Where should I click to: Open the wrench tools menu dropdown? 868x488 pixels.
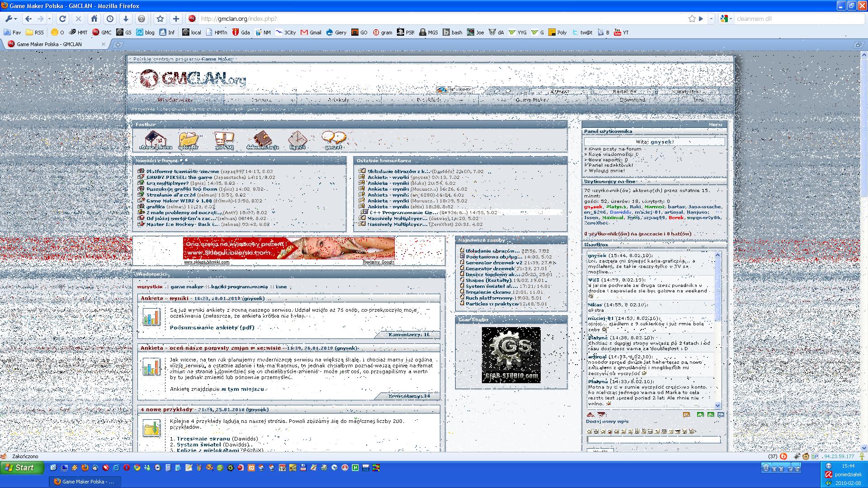pyautogui.click(x=11, y=19)
